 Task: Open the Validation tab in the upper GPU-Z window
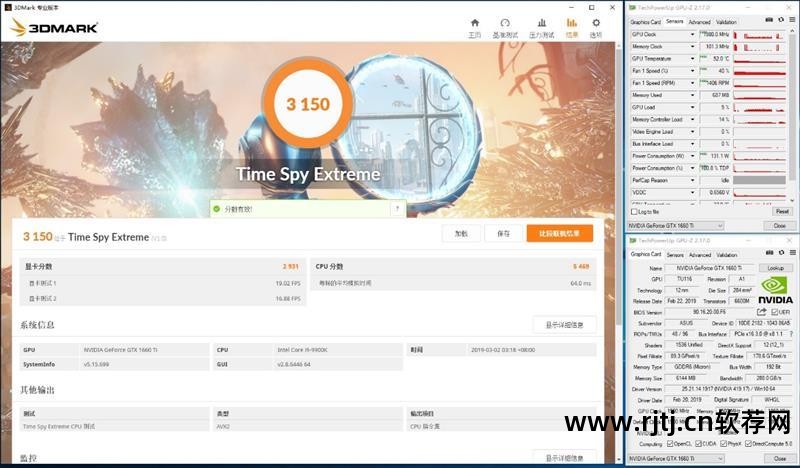click(x=726, y=22)
